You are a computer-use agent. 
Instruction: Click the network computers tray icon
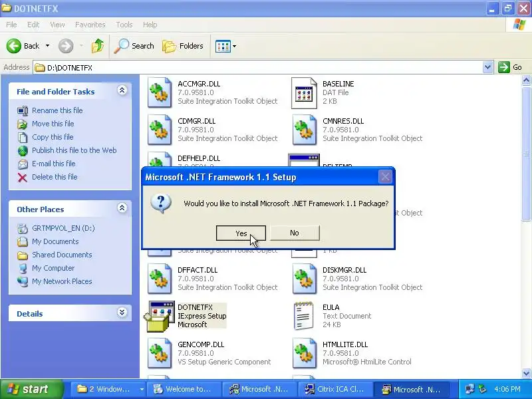[x=470, y=389]
